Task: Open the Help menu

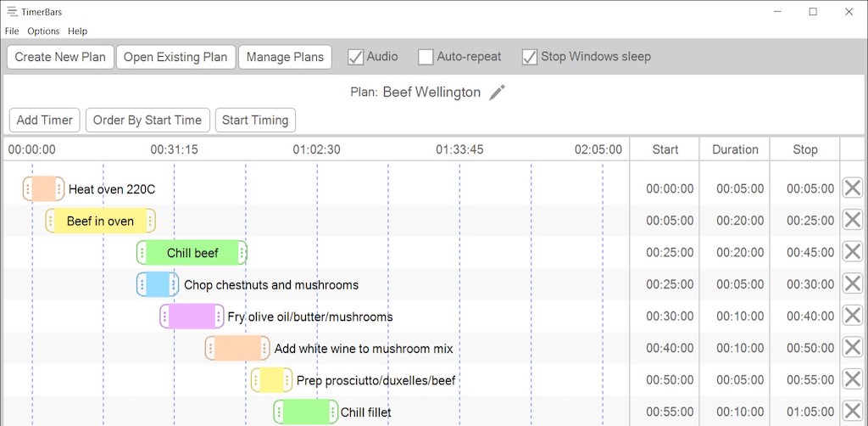Action: point(77,31)
